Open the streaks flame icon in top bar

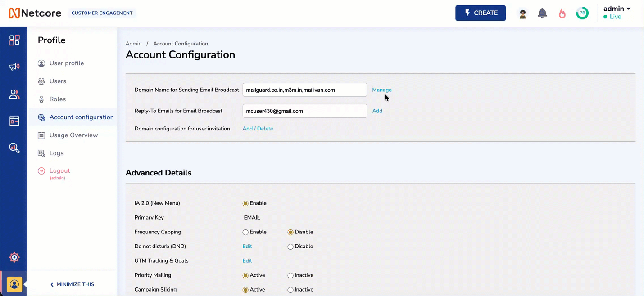tap(562, 13)
